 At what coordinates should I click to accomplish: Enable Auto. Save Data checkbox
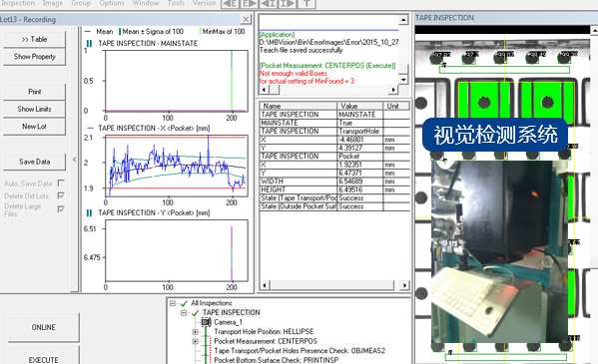click(61, 183)
